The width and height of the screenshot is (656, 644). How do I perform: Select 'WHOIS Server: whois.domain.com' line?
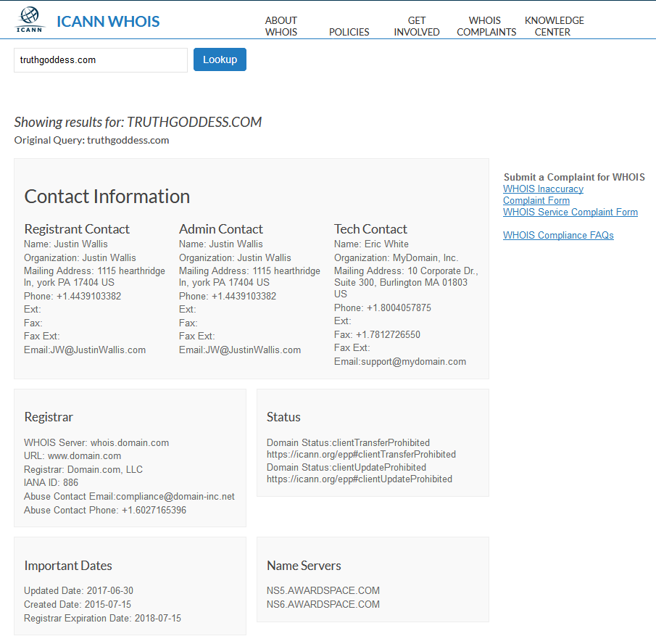(x=96, y=442)
